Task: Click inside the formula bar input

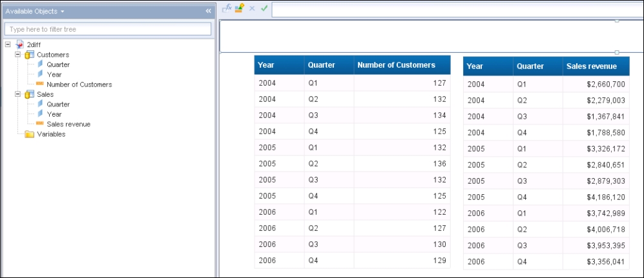Action: pyautogui.click(x=457, y=10)
